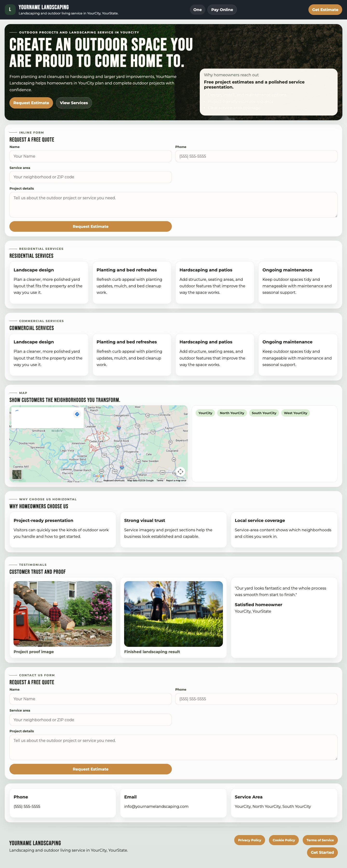
Task: Click the View Services button
Action: coord(73,103)
